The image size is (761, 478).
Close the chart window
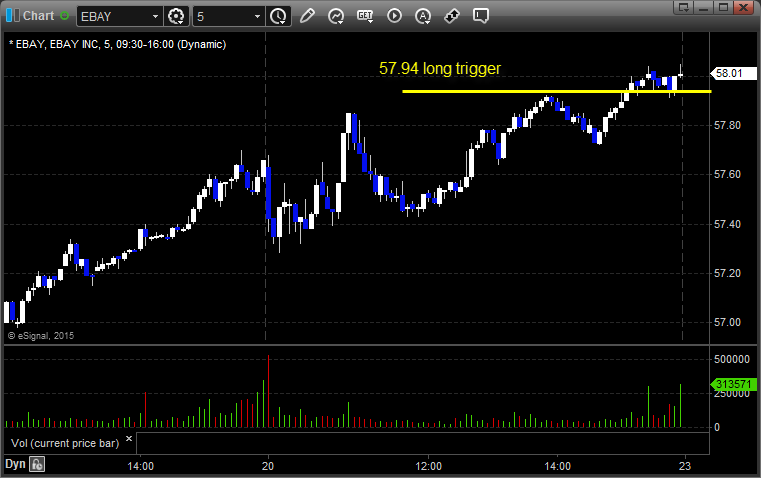744,7
